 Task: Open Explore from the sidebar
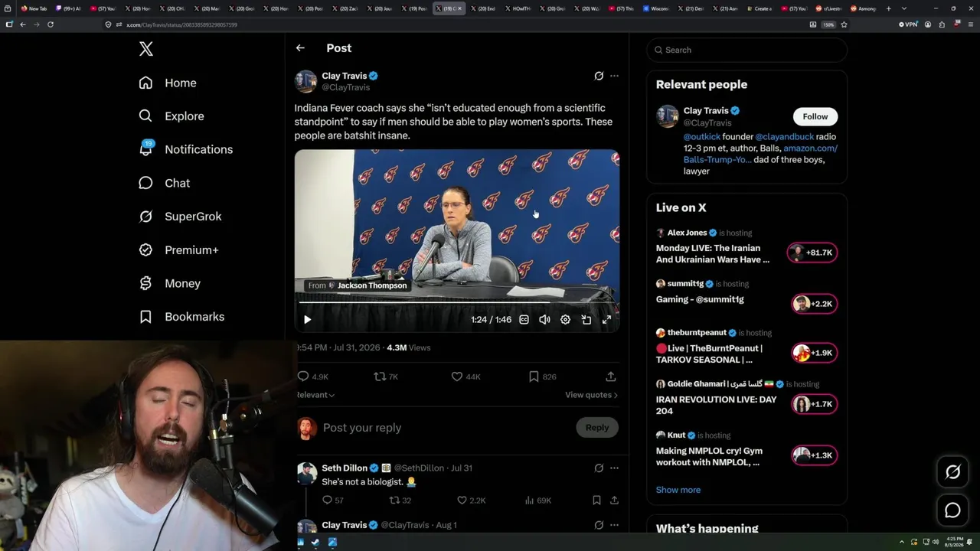click(x=171, y=116)
